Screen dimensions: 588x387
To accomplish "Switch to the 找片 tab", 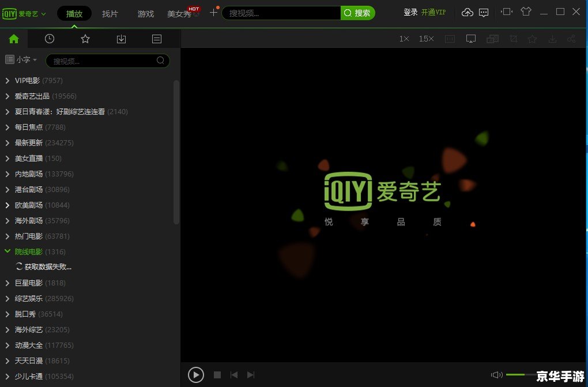I will tap(110, 14).
